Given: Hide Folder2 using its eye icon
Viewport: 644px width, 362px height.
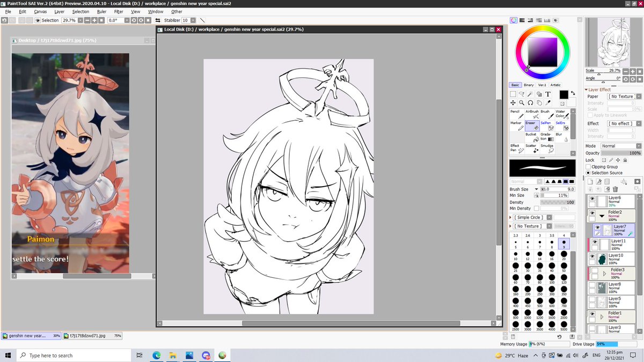Looking at the screenshot, I should (x=592, y=212).
